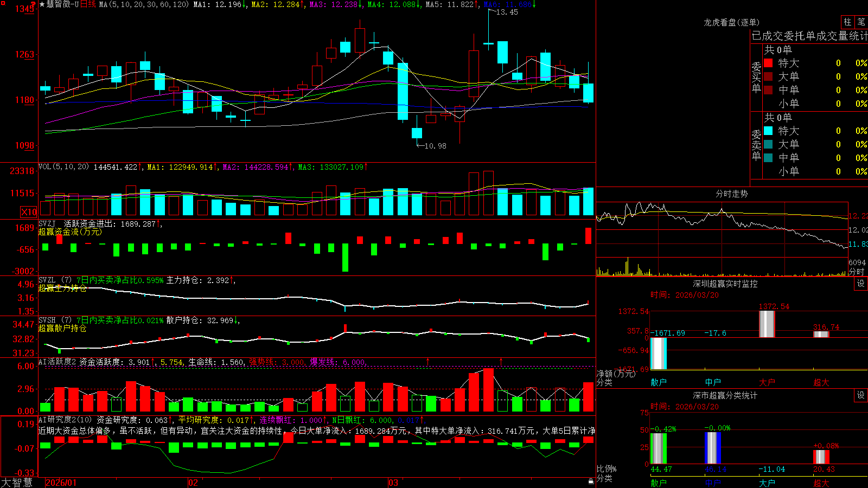Screen dimensions: 868x488
Task: Click the 强势线: 3.000 label
Action: pos(277,362)
